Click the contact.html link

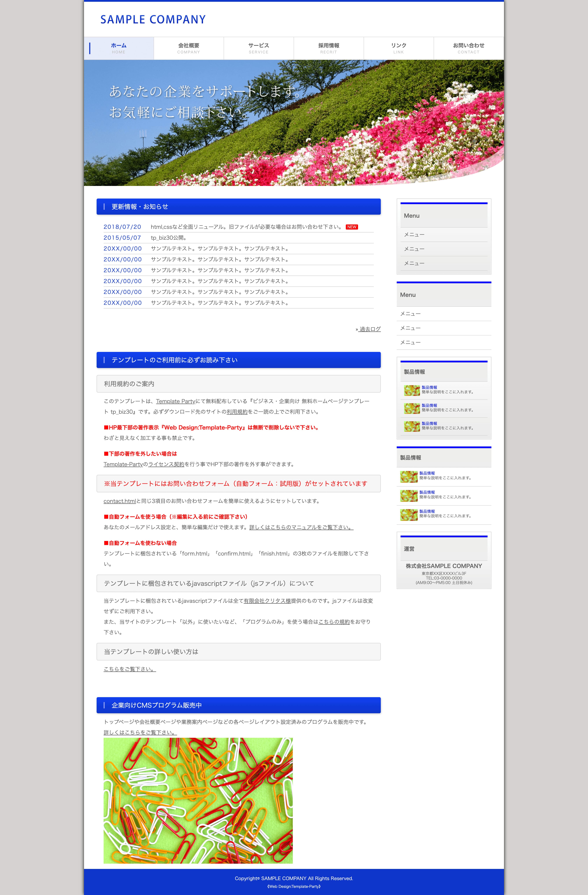pyautogui.click(x=119, y=501)
